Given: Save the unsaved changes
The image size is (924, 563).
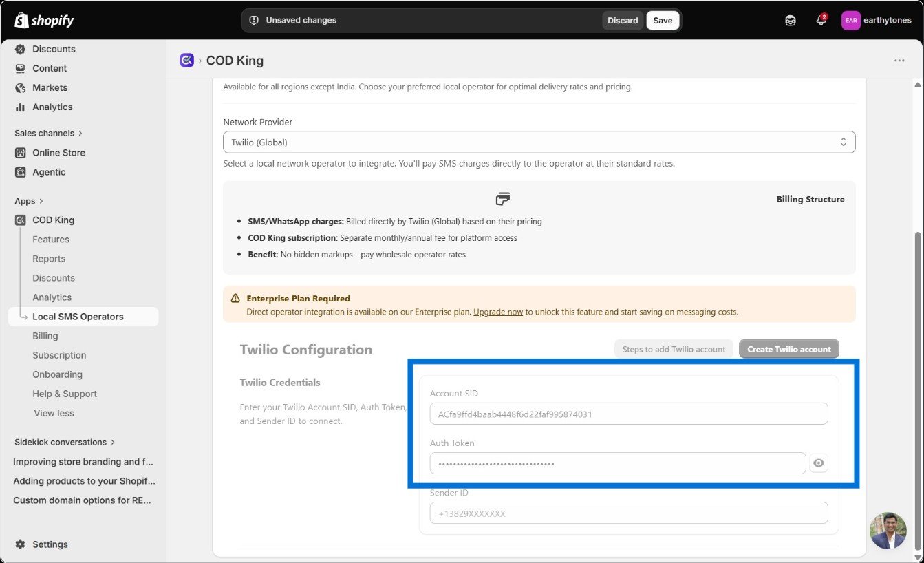Looking at the screenshot, I should (663, 21).
